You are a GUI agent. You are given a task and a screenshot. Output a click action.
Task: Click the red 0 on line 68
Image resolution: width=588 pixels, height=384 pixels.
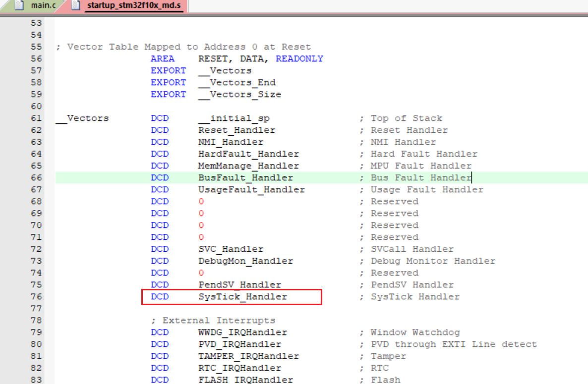pyautogui.click(x=201, y=202)
